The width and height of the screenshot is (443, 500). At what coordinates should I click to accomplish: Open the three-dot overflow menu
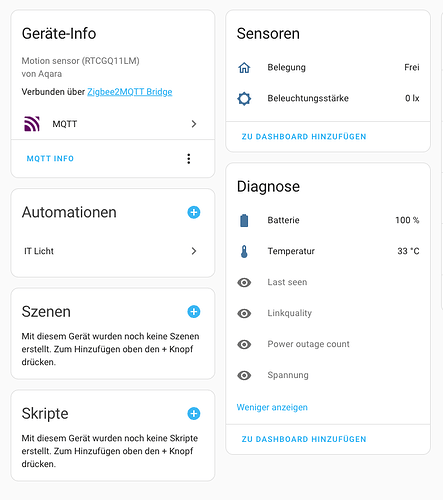189,159
